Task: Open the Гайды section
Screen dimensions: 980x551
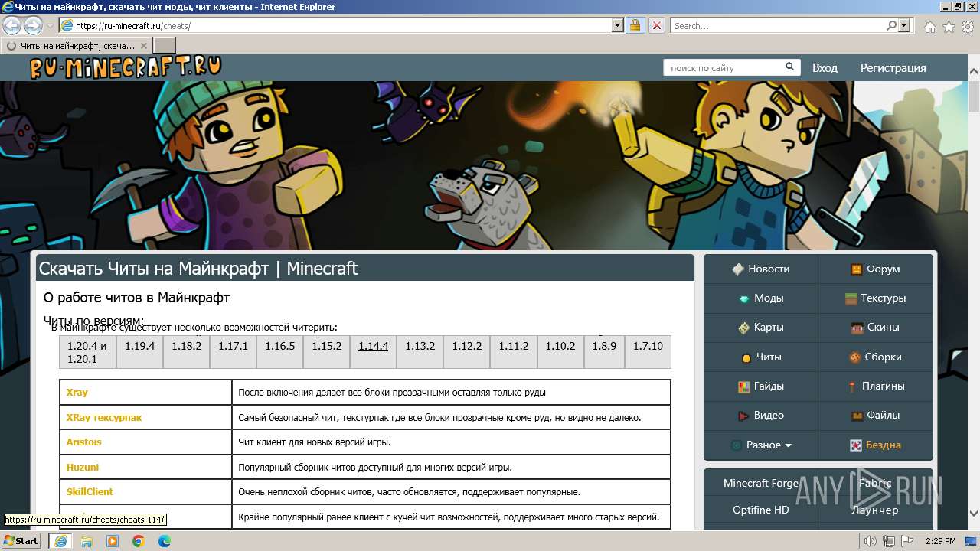Action: click(760, 386)
